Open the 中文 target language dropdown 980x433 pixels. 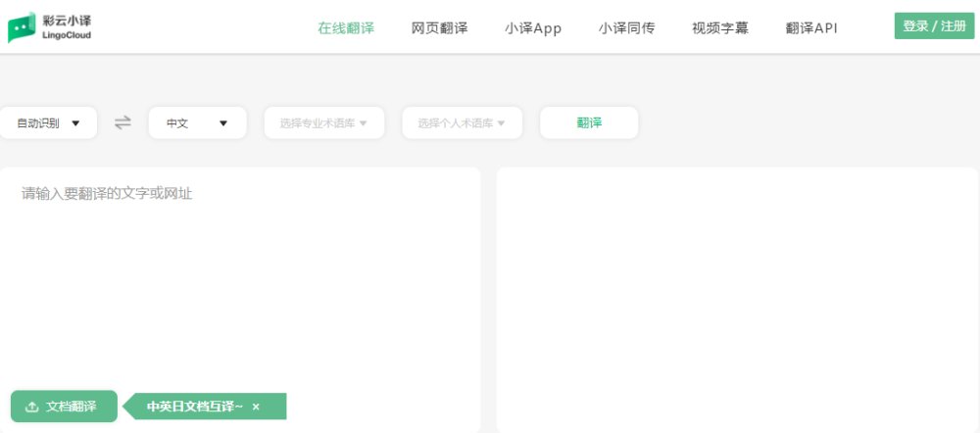[x=198, y=123]
